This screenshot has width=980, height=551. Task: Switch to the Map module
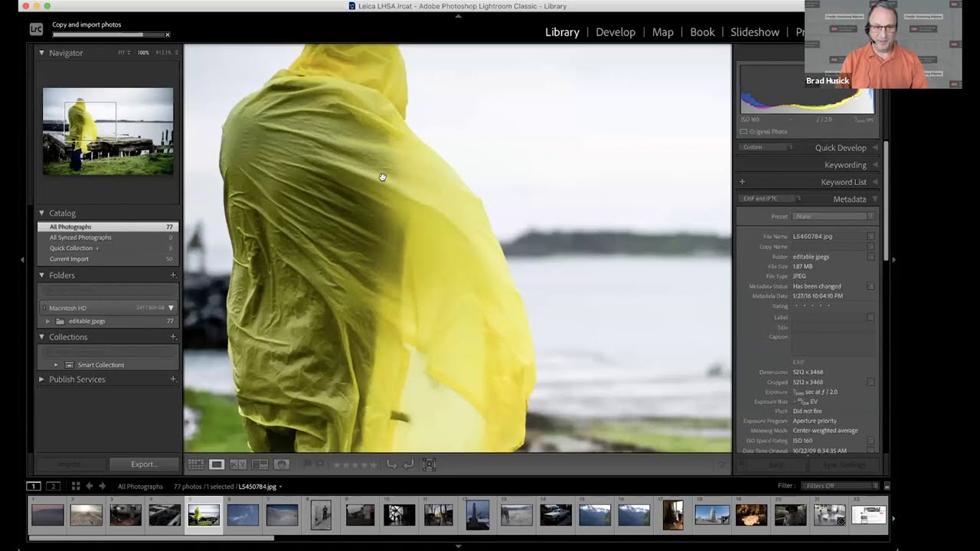tap(663, 32)
